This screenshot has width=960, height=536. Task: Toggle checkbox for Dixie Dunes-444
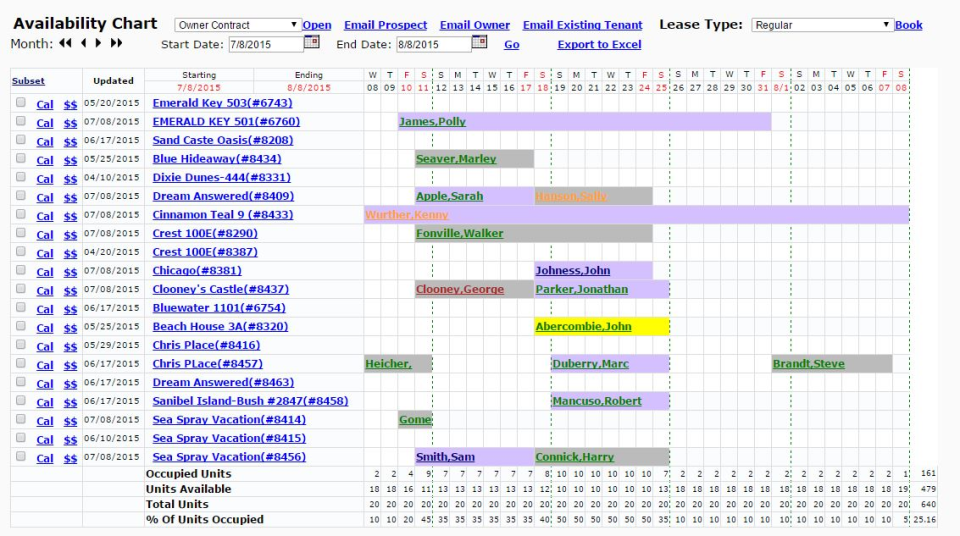(x=21, y=176)
